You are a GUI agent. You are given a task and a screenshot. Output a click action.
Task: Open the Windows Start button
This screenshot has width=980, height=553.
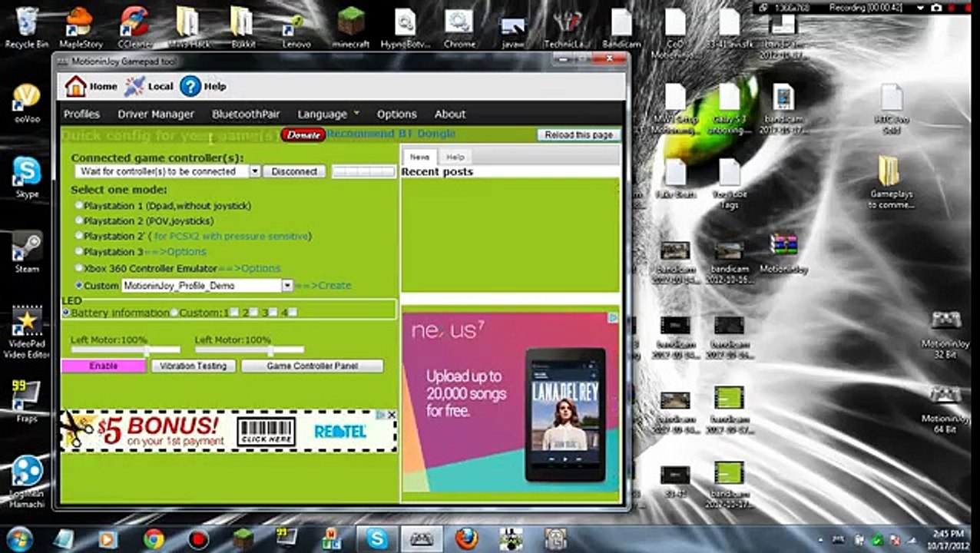pyautogui.click(x=19, y=538)
